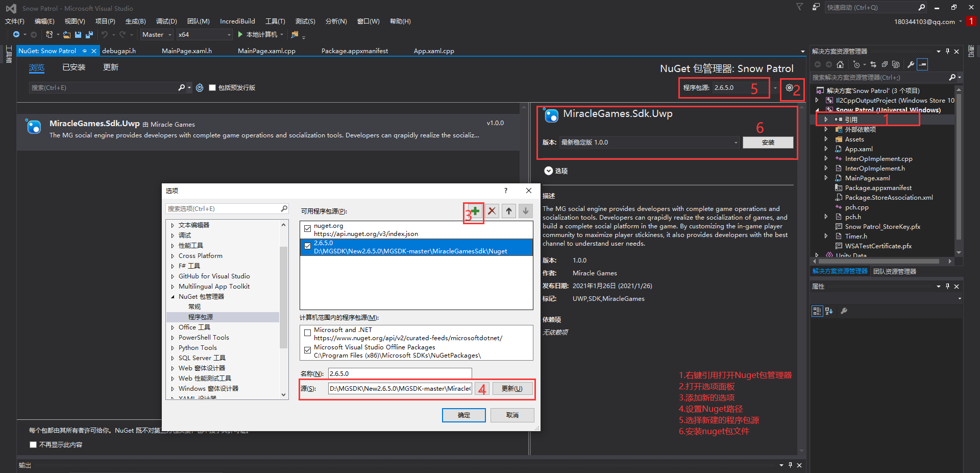Toggle the include prerelease checkbox
Image resolution: width=980 pixels, height=473 pixels.
(213, 88)
